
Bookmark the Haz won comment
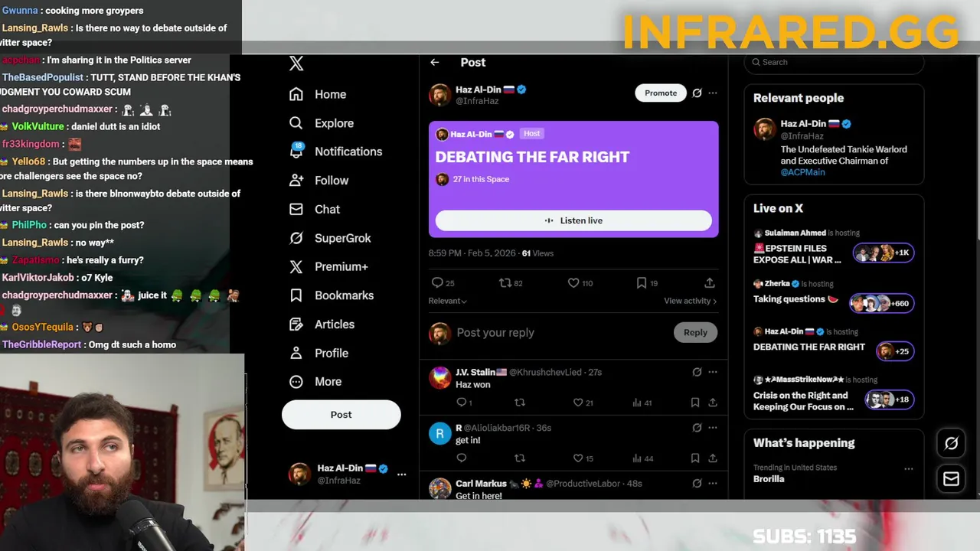click(x=695, y=403)
